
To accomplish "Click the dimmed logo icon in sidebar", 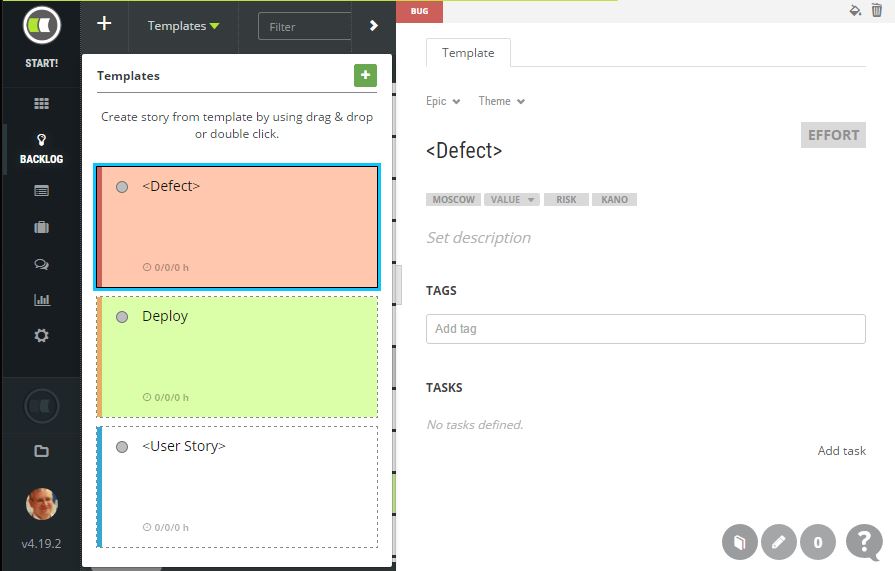I will tap(42, 406).
